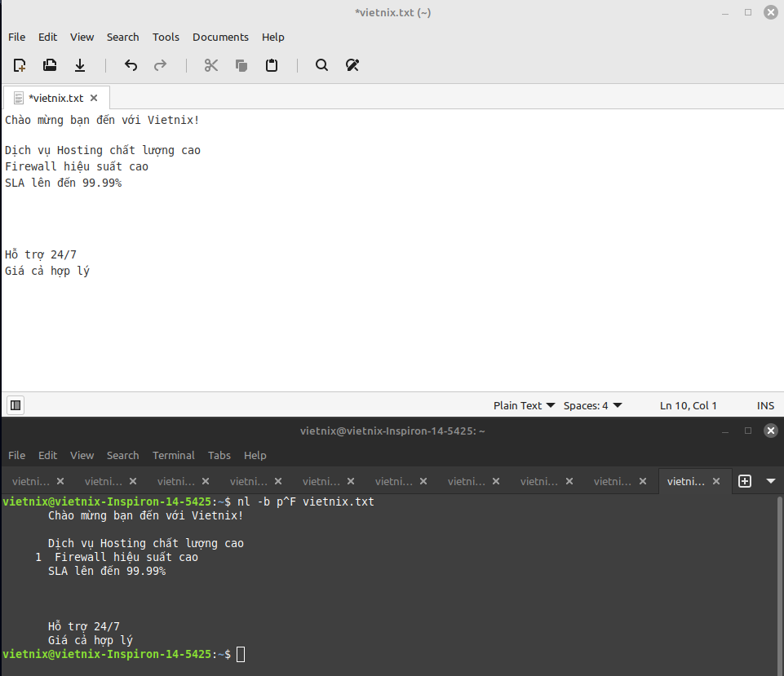Add a new terminal tab
Image resolution: width=784 pixels, height=676 pixels.
click(x=745, y=481)
